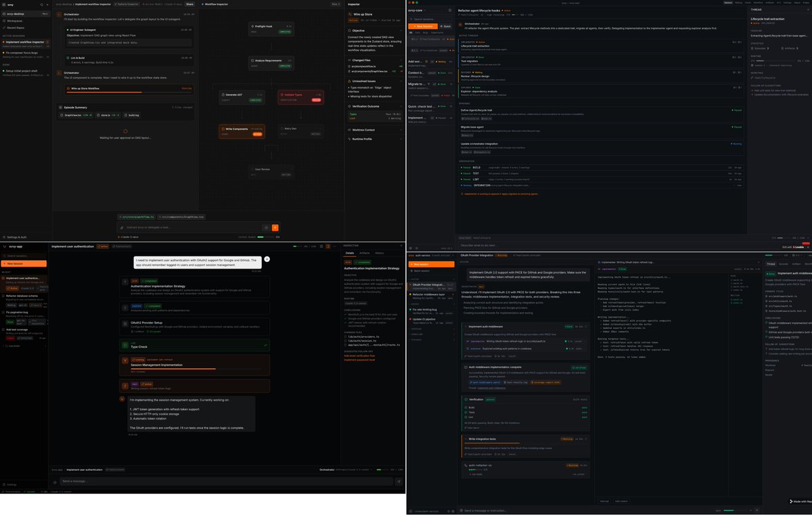This screenshot has width=812, height=515.
Task: Collapse Verification Outcome section in Inspector
Action: click(401, 106)
